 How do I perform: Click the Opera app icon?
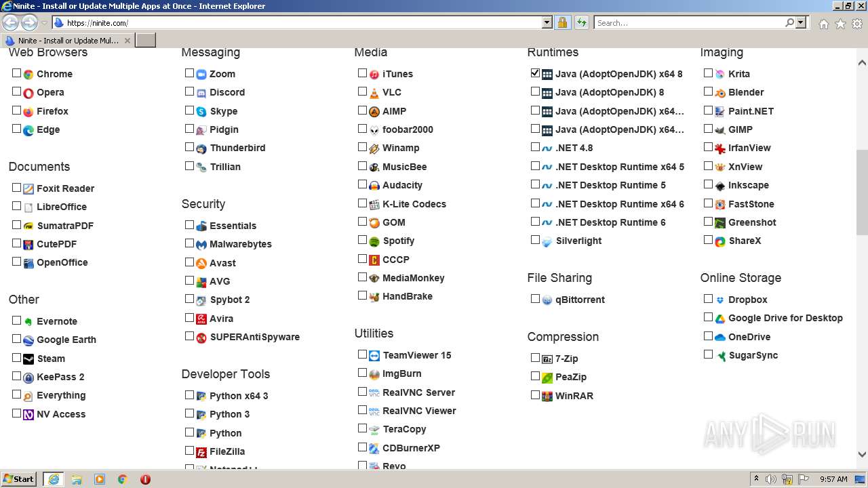(28, 93)
